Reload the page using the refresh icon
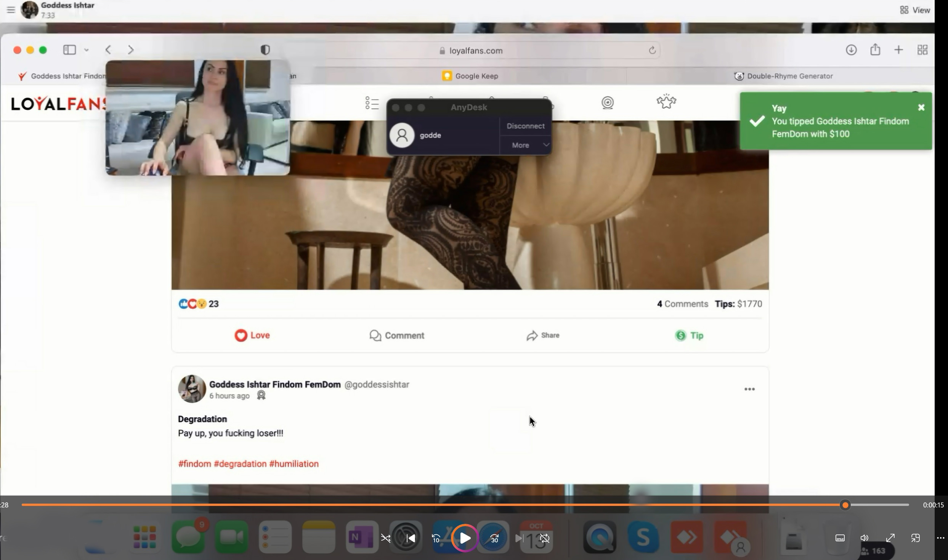The image size is (948, 560). (x=652, y=50)
